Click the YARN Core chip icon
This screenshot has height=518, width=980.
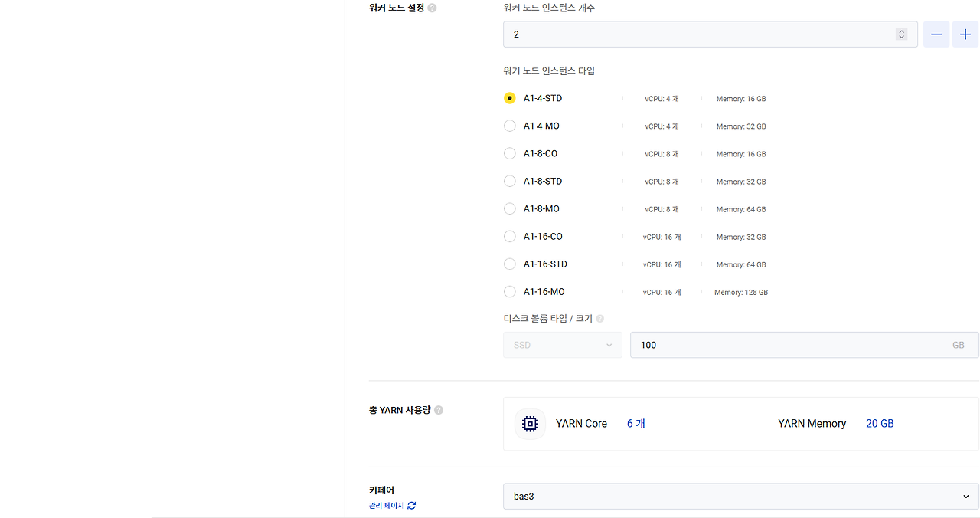pos(530,423)
